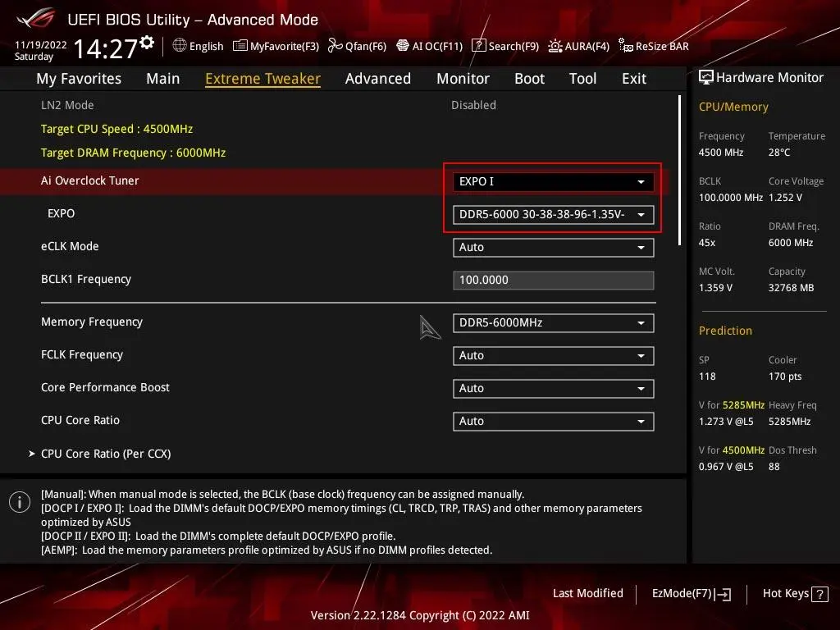The width and height of the screenshot is (840, 630).
Task: Click the BCLK1 Frequency 100.0000 field
Action: click(x=553, y=281)
